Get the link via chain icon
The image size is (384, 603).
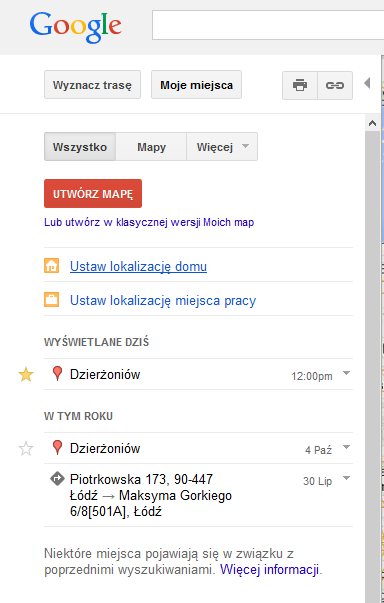pos(335,85)
